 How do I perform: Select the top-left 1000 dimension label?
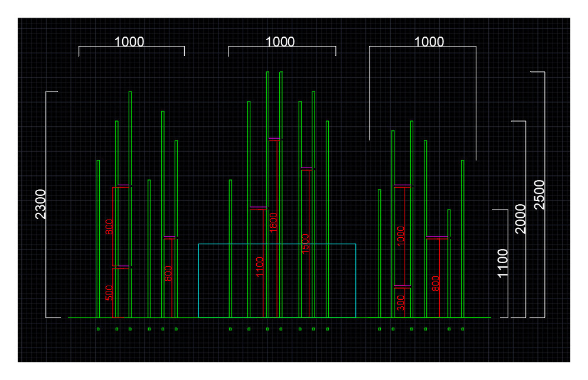coord(129,41)
